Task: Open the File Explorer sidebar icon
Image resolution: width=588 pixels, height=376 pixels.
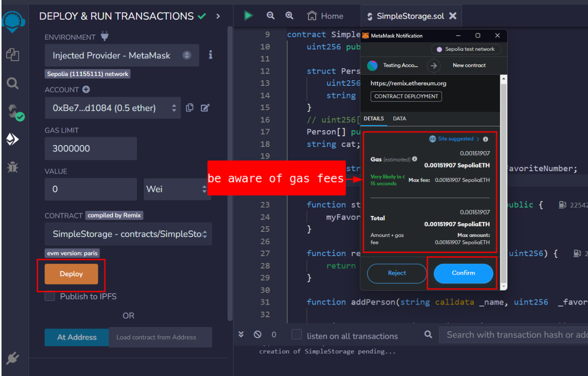Action: pos(13,55)
